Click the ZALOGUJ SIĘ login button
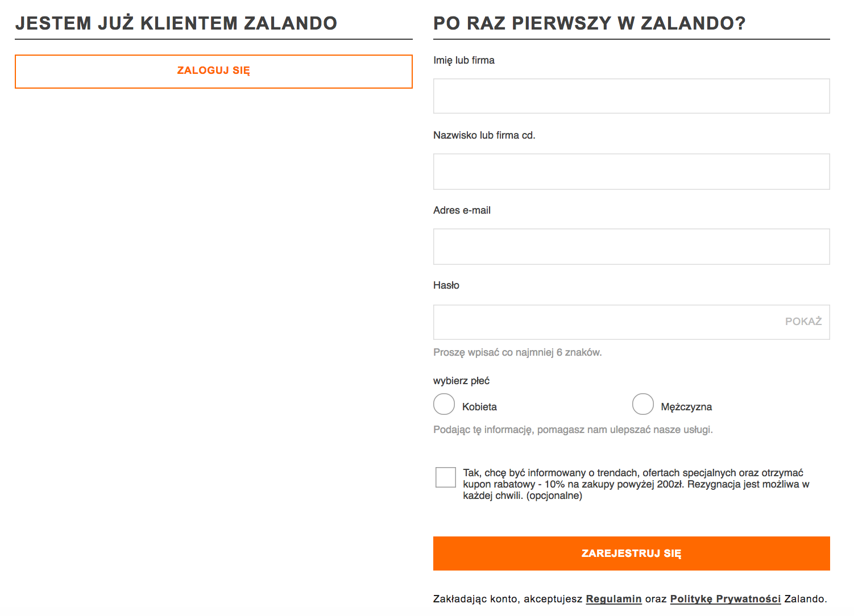The image size is (854, 616). coord(213,71)
